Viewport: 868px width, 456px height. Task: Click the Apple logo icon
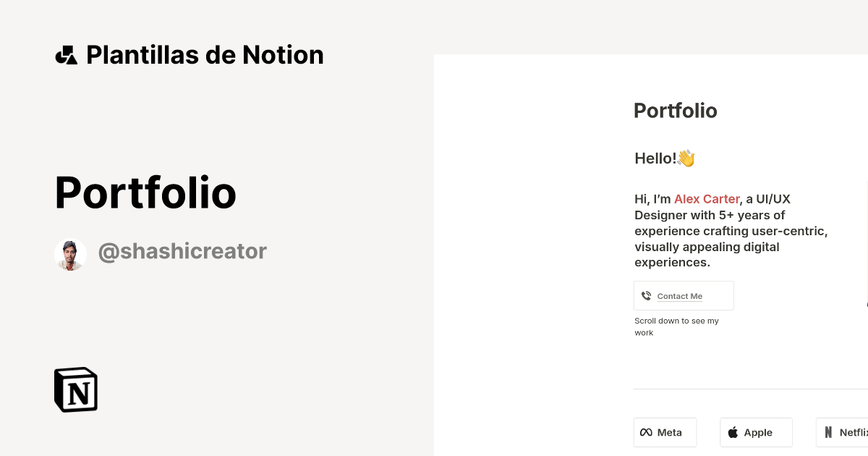click(x=733, y=432)
